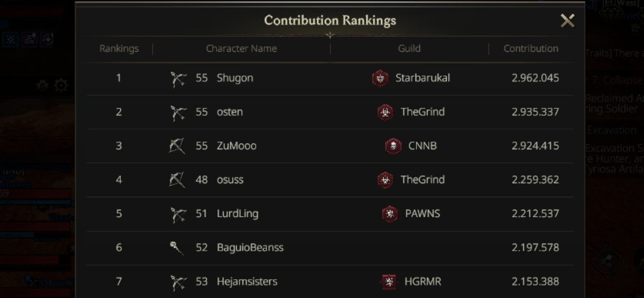Close the Contribution Rankings window
This screenshot has width=644, height=298.
click(568, 20)
